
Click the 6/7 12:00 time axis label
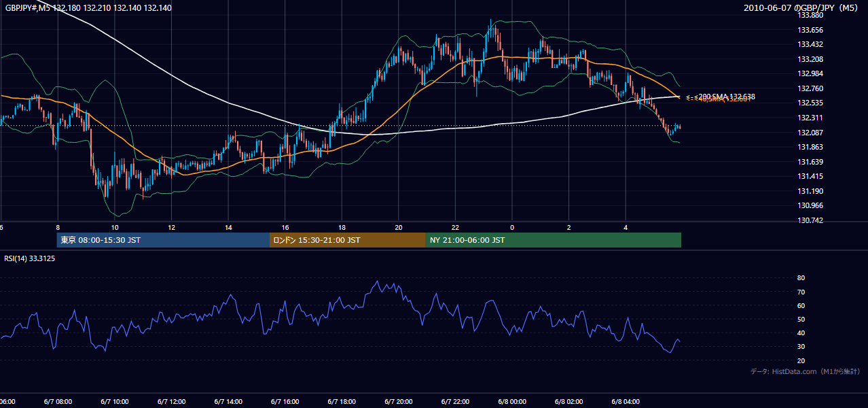(172, 401)
